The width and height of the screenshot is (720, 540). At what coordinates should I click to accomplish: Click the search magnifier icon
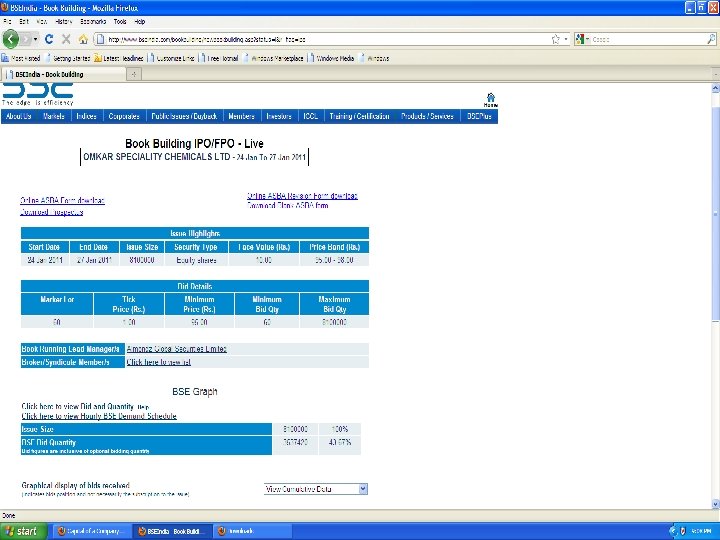[711, 39]
